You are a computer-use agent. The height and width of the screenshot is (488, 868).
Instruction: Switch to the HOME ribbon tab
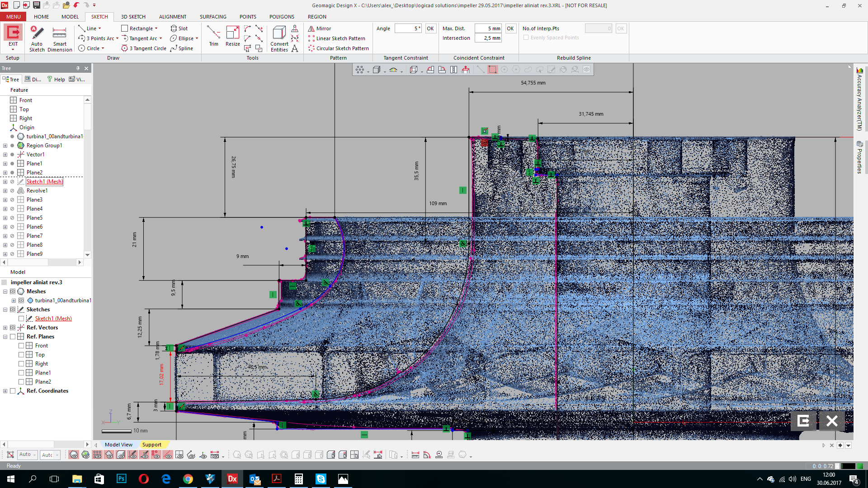pyautogui.click(x=41, y=17)
